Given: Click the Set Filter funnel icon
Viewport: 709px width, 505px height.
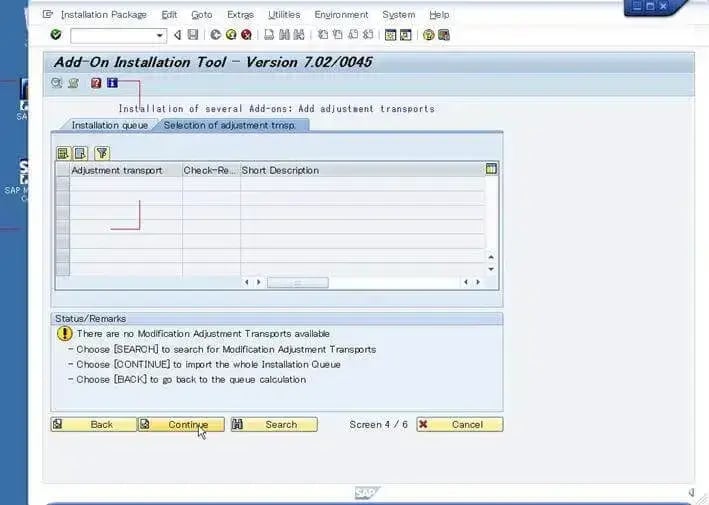Looking at the screenshot, I should point(102,154).
